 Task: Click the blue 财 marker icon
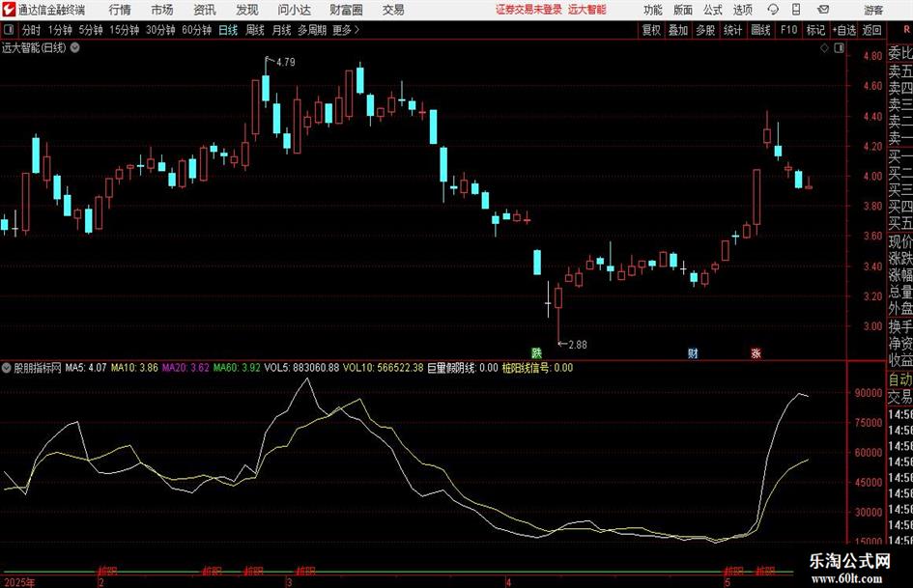[693, 352]
